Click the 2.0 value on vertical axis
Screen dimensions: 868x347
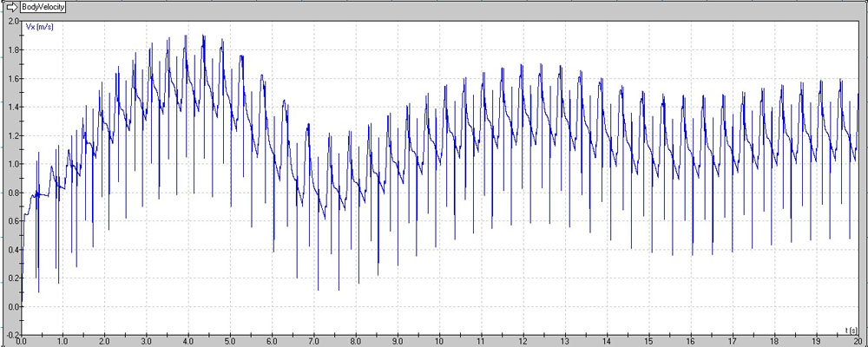[x=14, y=21]
